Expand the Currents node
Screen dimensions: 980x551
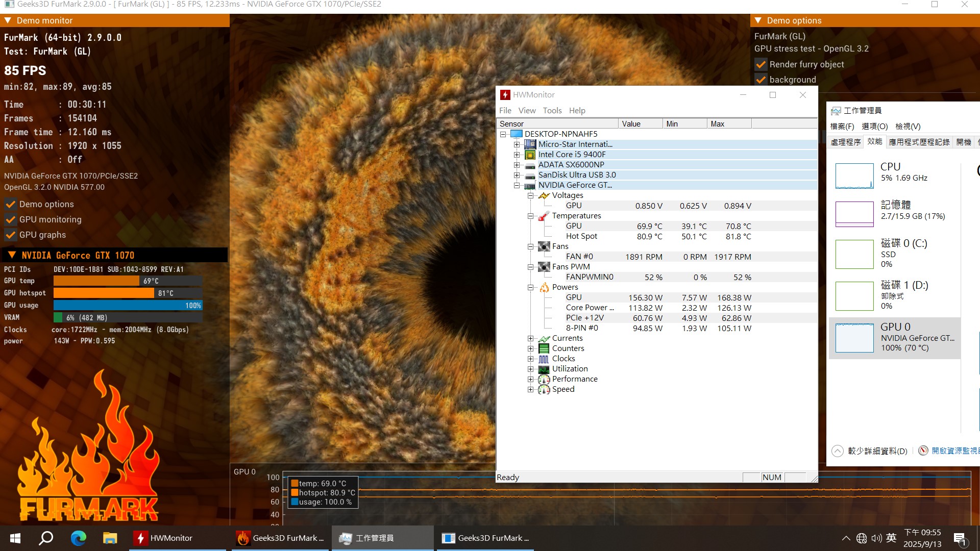click(x=530, y=338)
